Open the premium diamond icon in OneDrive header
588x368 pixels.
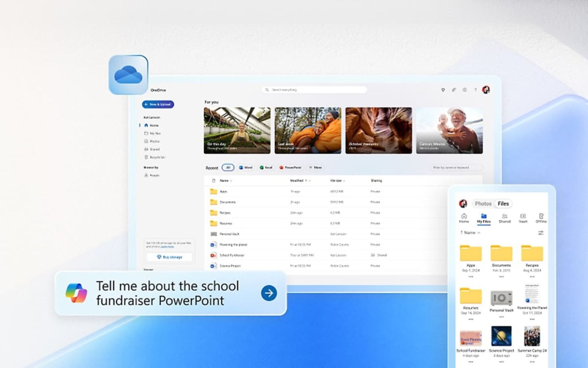tap(443, 90)
